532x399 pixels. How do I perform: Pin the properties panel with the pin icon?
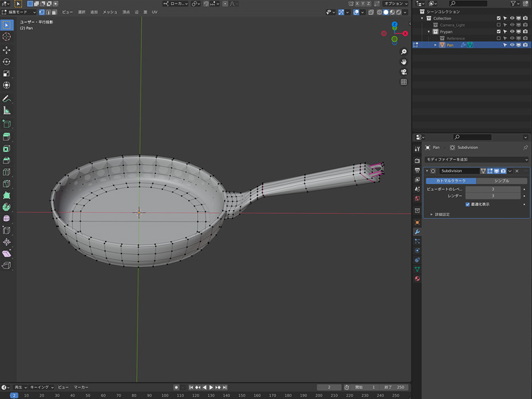click(525, 147)
